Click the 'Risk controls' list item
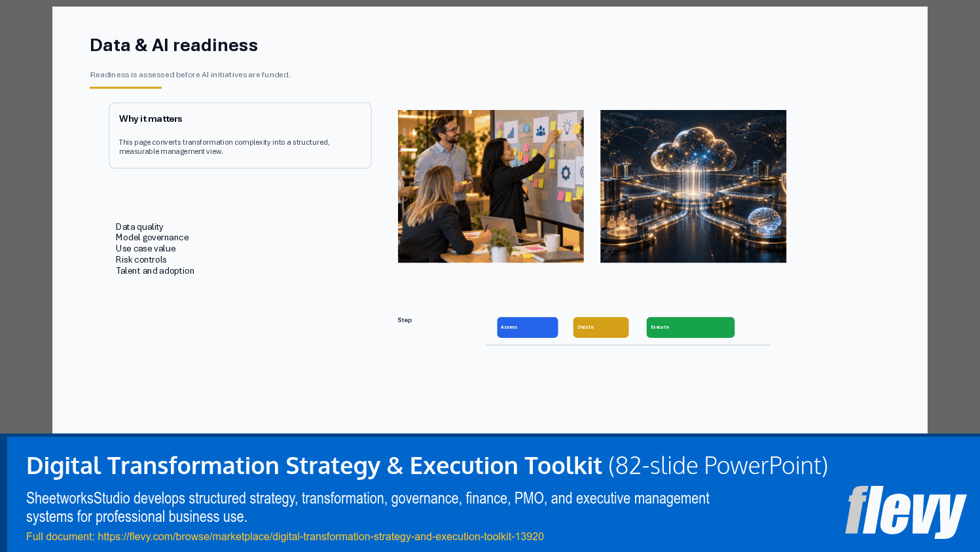Image resolution: width=980 pixels, height=552 pixels. coord(141,260)
